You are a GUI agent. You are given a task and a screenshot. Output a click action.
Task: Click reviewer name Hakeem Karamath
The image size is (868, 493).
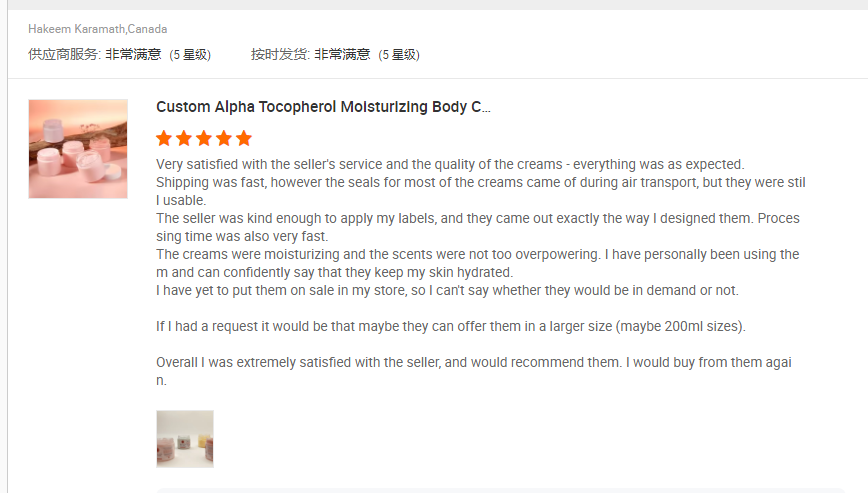pos(76,29)
